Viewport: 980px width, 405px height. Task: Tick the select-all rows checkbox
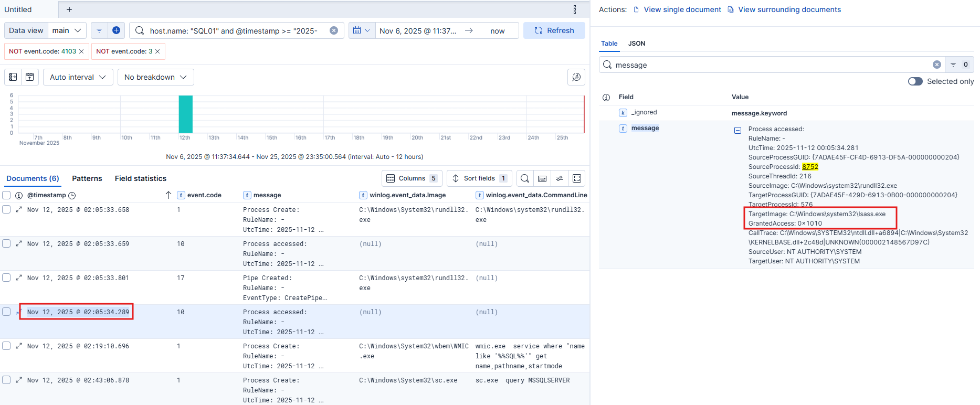coord(6,195)
